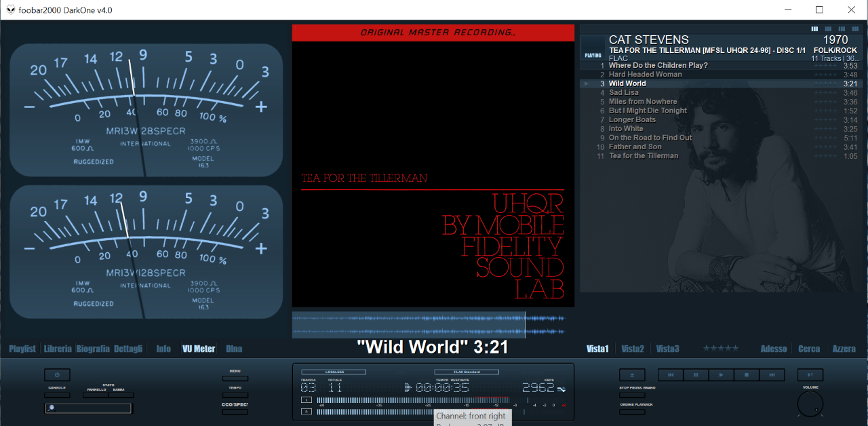The width and height of the screenshot is (868, 426).
Task: Pause playback with the pause button
Action: tap(696, 374)
